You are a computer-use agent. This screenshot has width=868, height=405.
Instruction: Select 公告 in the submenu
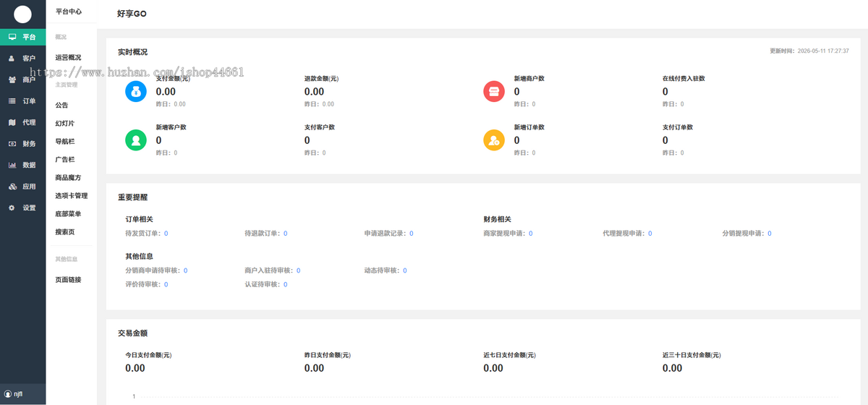[61, 105]
